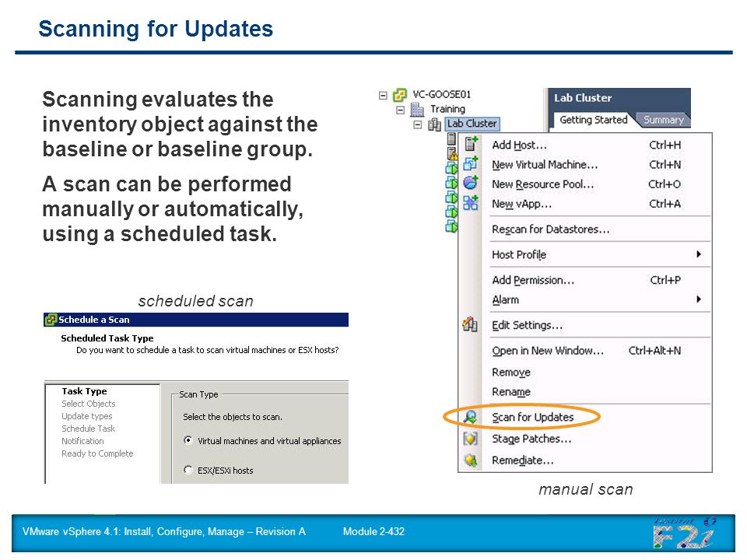Screen dimensions: 747x560
Task: Choose Rescan for Datastores menu entry
Action: click(586, 229)
